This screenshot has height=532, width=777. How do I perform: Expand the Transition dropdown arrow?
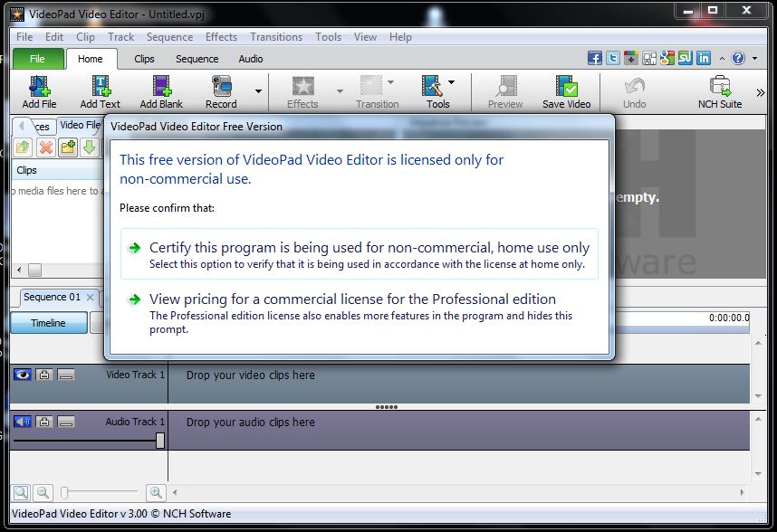point(390,81)
